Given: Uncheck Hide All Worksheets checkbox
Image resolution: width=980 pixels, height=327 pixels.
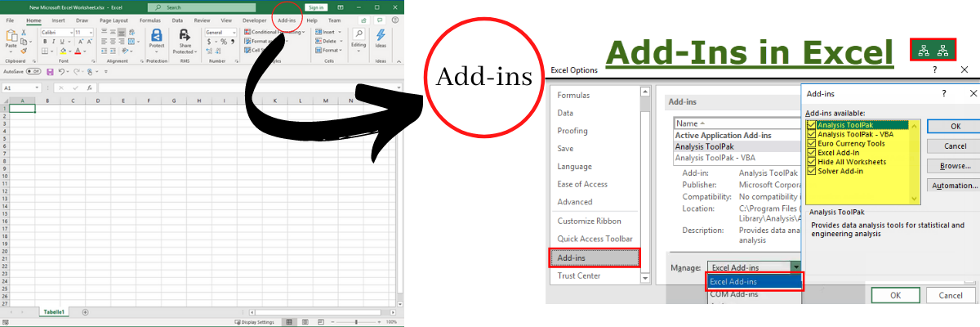Looking at the screenshot, I should (x=812, y=161).
